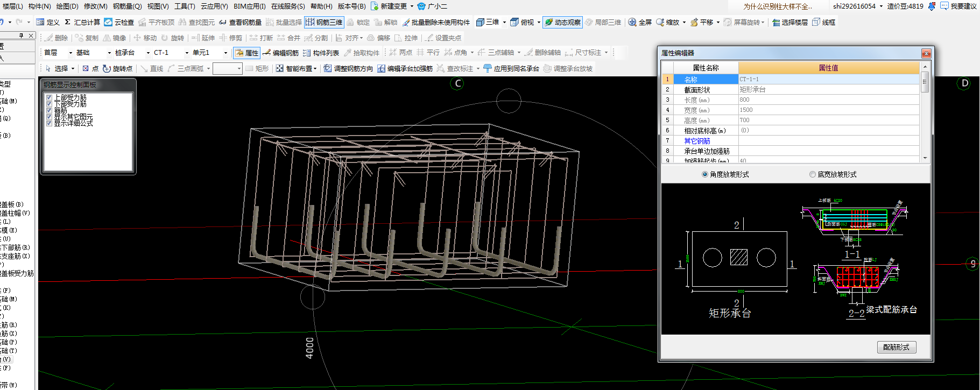
Task: Select the 旋转点 rotate point tool
Action: (117, 68)
